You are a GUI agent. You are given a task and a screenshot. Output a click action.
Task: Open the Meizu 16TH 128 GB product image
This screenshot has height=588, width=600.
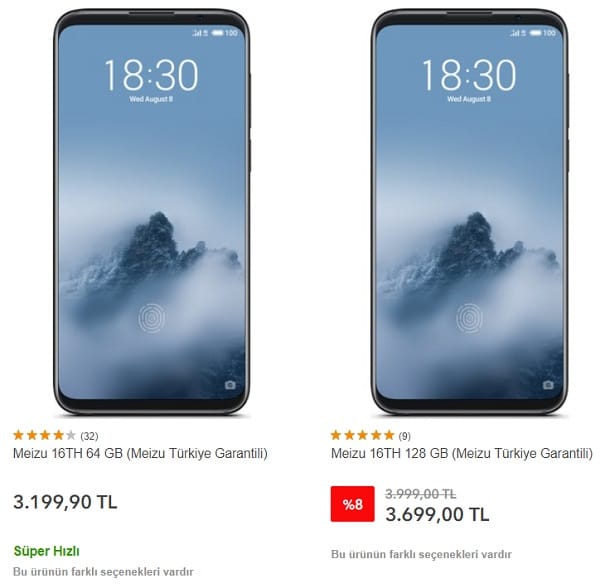tap(470, 212)
